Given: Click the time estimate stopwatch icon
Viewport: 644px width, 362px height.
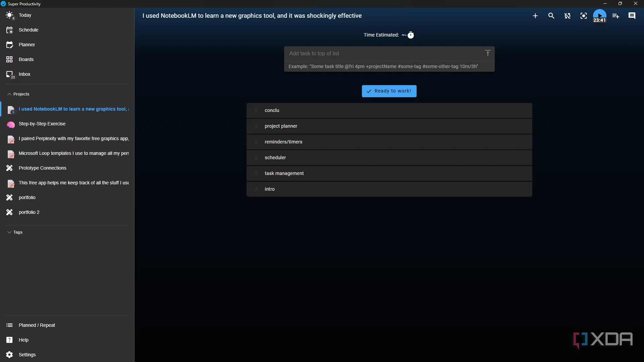Looking at the screenshot, I should [x=411, y=35].
